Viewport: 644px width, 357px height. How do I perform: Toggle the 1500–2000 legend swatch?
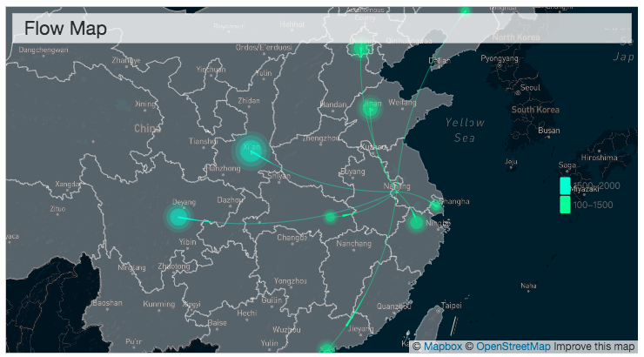(x=565, y=186)
